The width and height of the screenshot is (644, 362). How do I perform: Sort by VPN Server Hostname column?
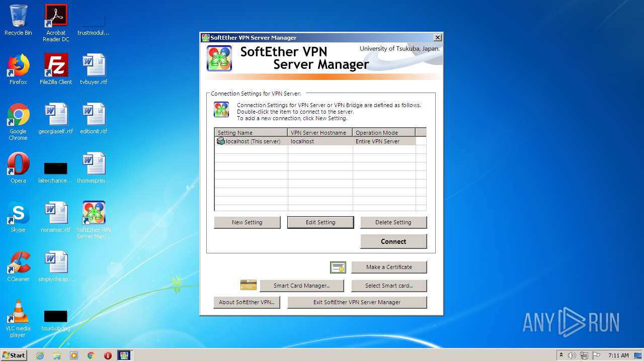click(x=320, y=133)
